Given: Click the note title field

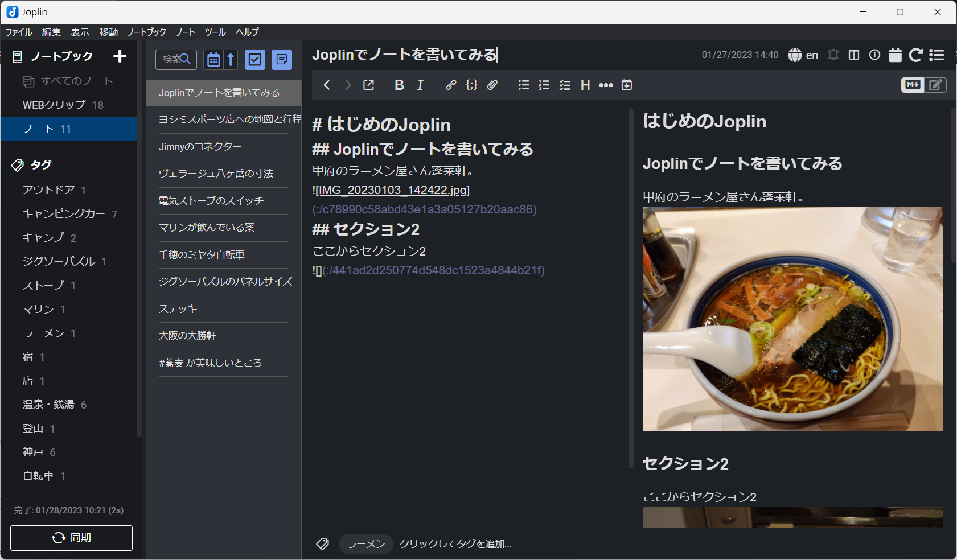Looking at the screenshot, I should (501, 55).
